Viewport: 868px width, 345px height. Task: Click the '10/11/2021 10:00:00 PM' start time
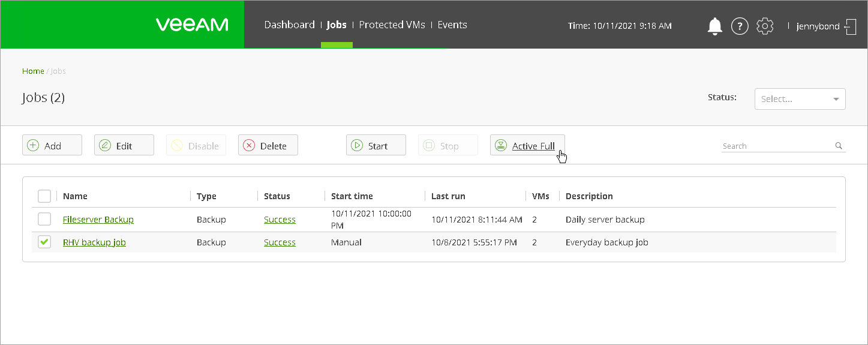coord(371,219)
